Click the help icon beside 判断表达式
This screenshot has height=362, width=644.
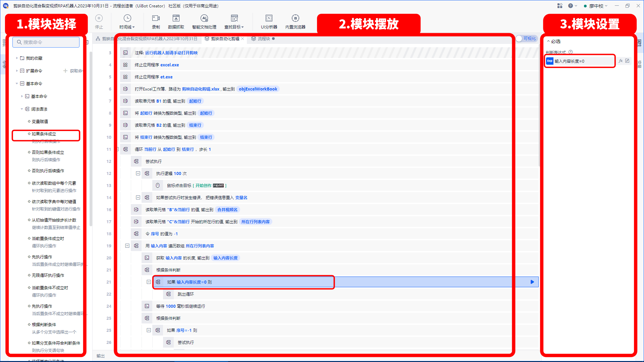click(571, 52)
